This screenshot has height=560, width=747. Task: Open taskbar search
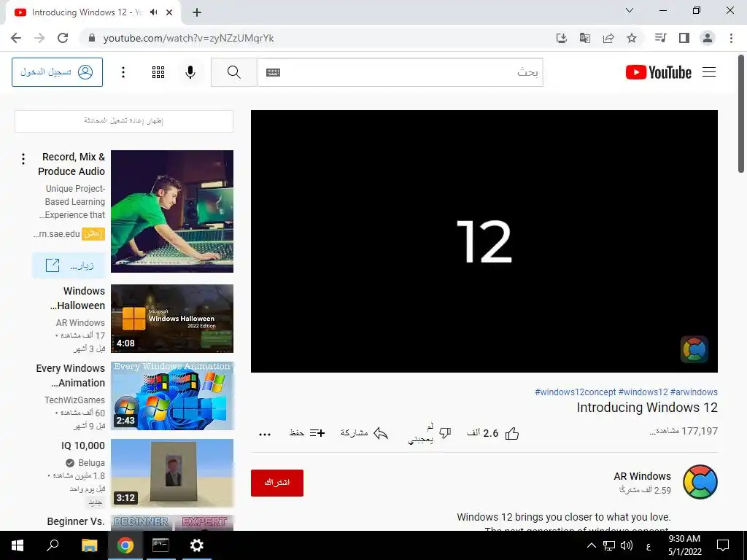point(53,545)
